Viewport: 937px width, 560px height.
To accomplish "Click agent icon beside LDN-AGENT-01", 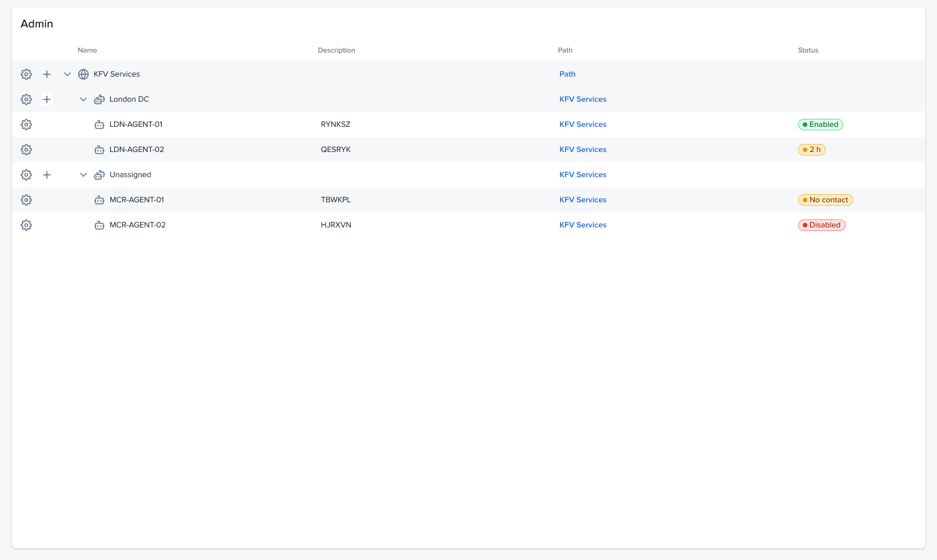I will coord(99,125).
